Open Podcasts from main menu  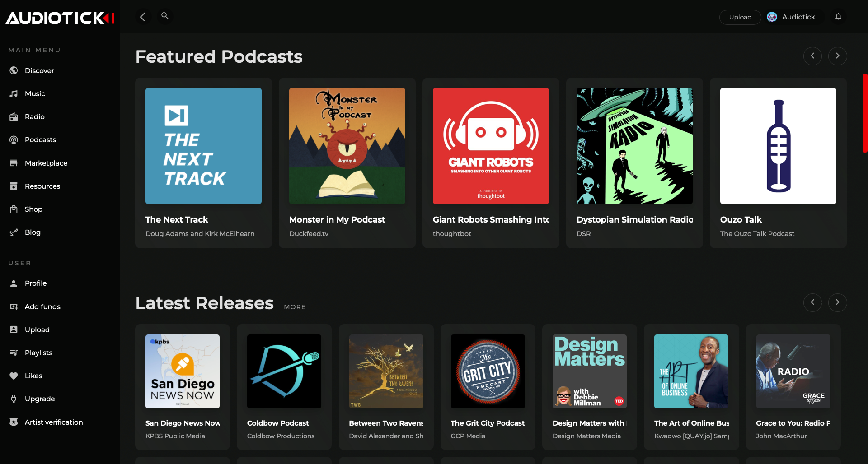(x=40, y=140)
